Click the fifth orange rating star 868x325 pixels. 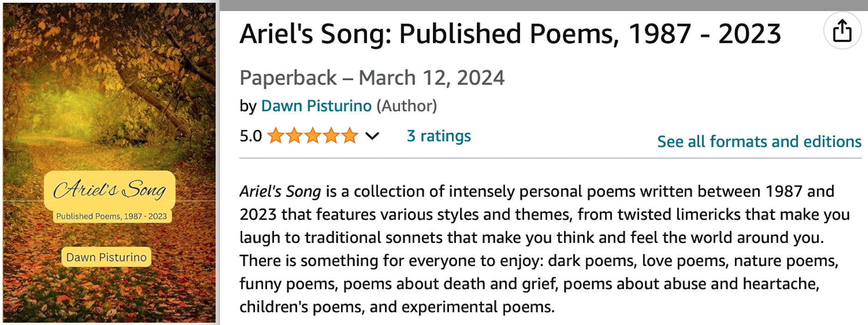point(350,136)
